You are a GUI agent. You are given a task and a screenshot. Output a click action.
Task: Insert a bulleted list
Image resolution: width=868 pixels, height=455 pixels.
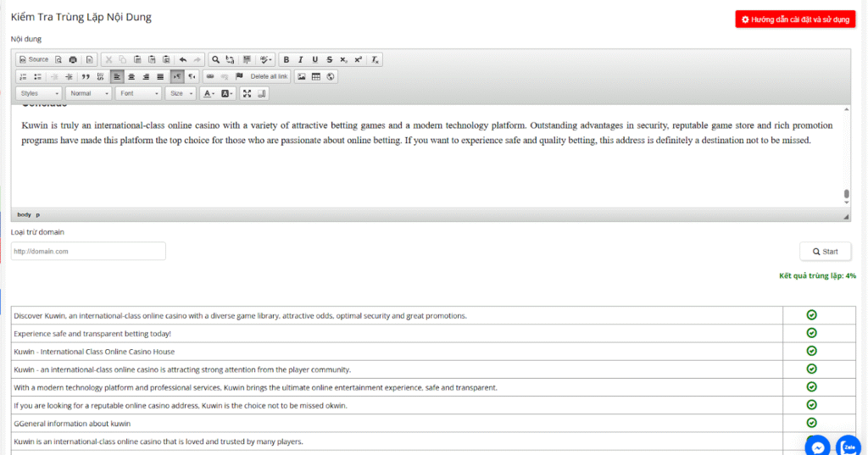coord(37,76)
